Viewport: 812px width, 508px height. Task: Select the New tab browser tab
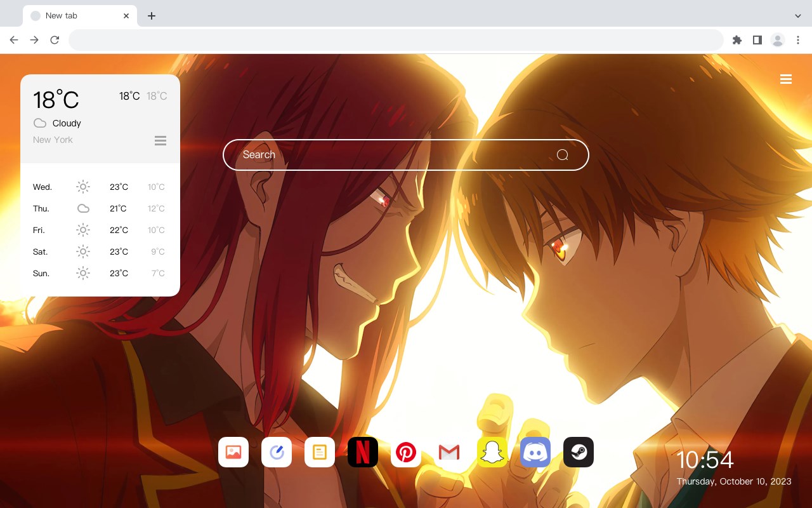80,16
